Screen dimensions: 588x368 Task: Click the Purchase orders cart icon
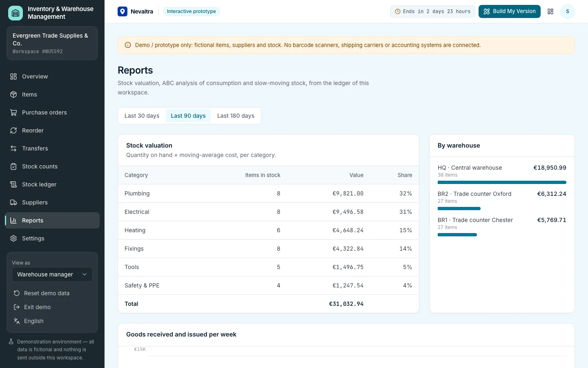[13, 112]
